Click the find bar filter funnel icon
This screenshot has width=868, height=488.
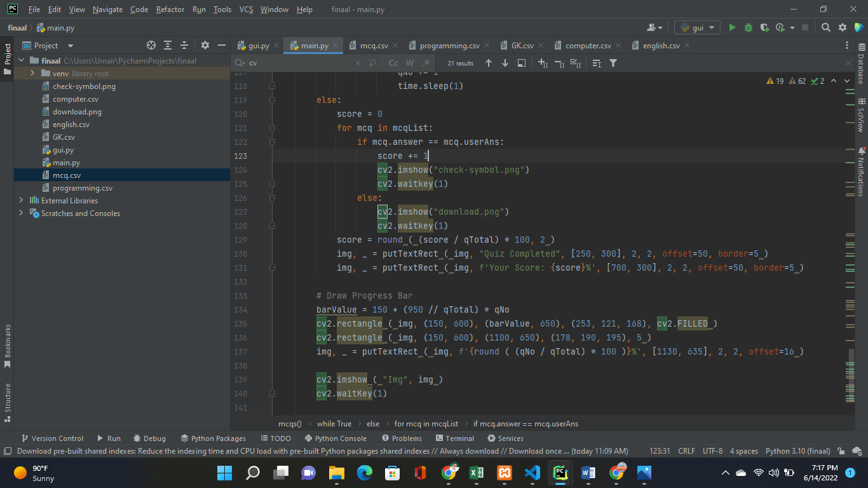point(613,63)
